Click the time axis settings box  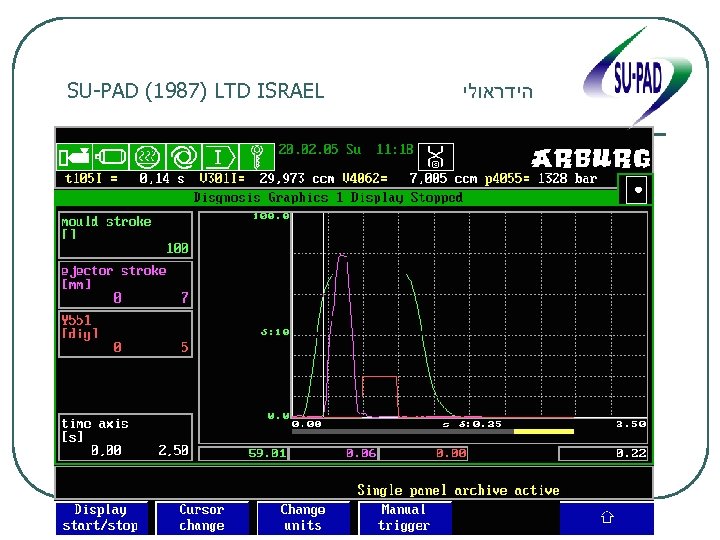[125, 437]
